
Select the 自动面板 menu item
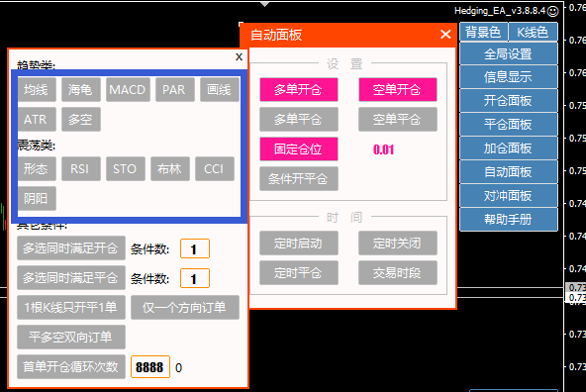click(509, 172)
